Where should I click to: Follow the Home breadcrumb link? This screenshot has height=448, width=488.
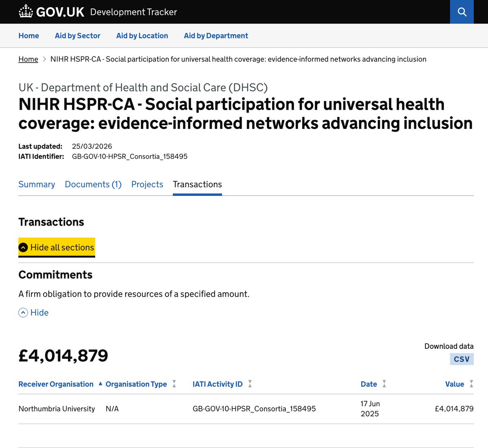[28, 59]
